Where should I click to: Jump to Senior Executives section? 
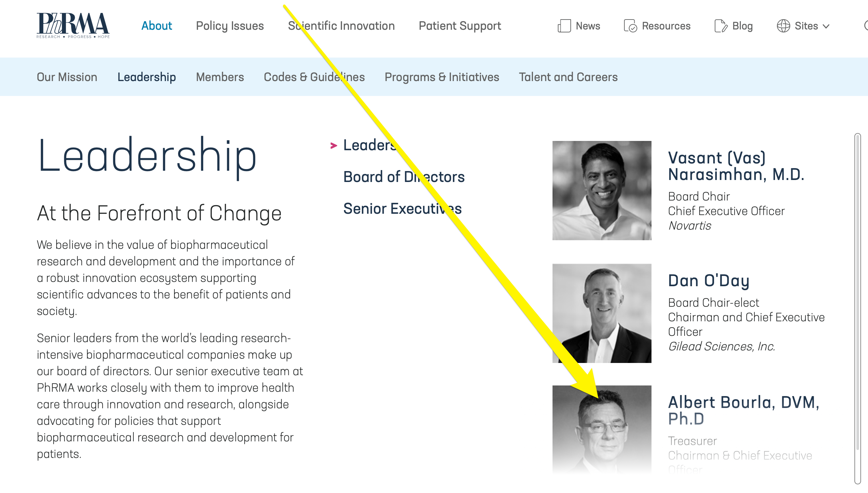pyautogui.click(x=402, y=209)
